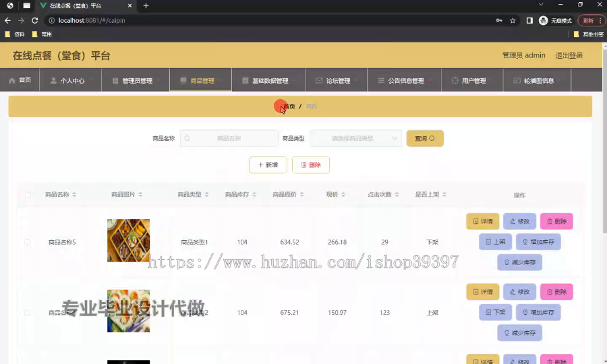
Task: Open a new browser tab
Action: tap(146, 6)
